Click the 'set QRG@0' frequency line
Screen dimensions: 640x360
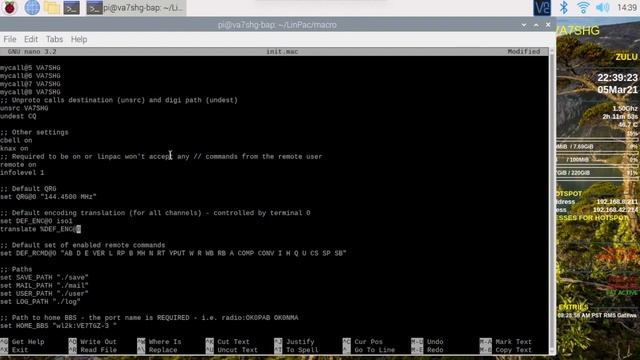coord(48,197)
